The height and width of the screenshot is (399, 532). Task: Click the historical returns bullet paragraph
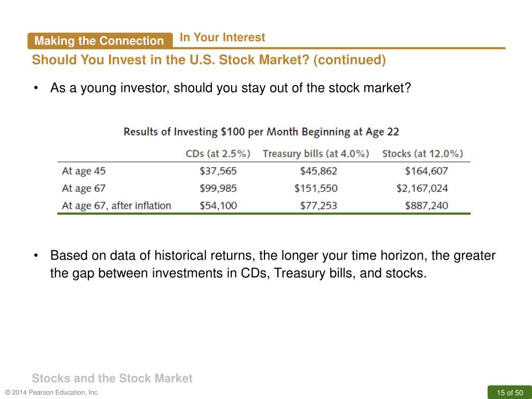tap(273, 264)
